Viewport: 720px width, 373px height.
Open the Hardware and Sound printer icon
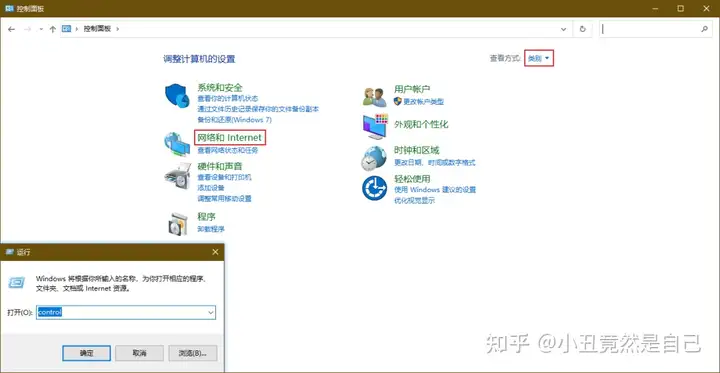click(177, 175)
